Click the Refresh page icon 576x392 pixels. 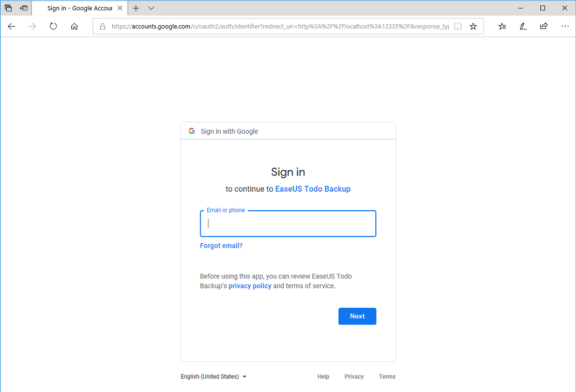(x=53, y=26)
